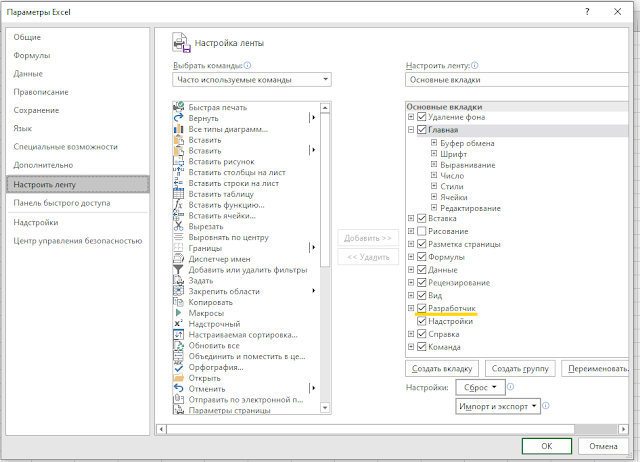Uncheck the Вставка tab checkbox

click(422, 218)
